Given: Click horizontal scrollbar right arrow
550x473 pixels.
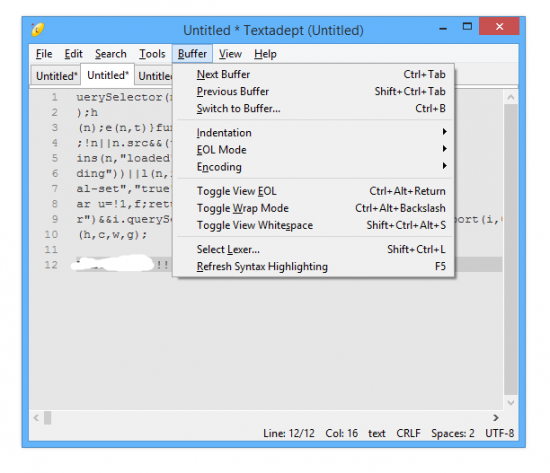Looking at the screenshot, I should coord(495,418).
